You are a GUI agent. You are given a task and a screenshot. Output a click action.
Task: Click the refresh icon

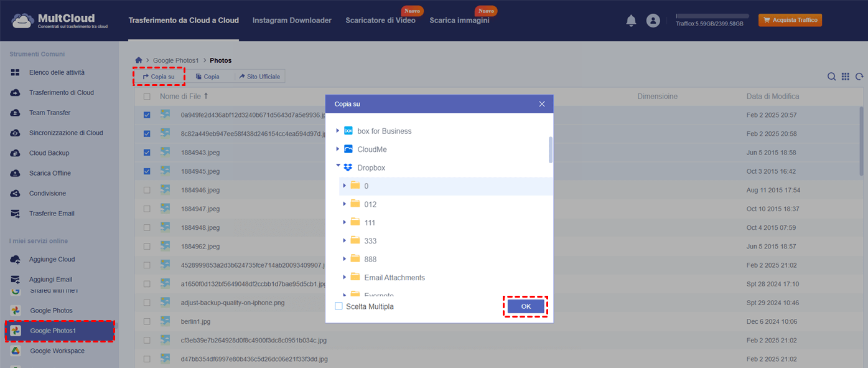[859, 77]
